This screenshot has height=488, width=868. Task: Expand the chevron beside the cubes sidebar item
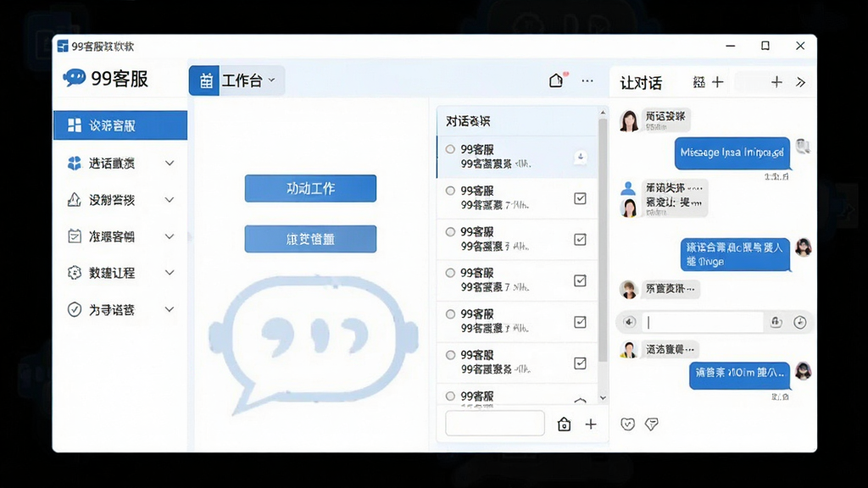(170, 164)
